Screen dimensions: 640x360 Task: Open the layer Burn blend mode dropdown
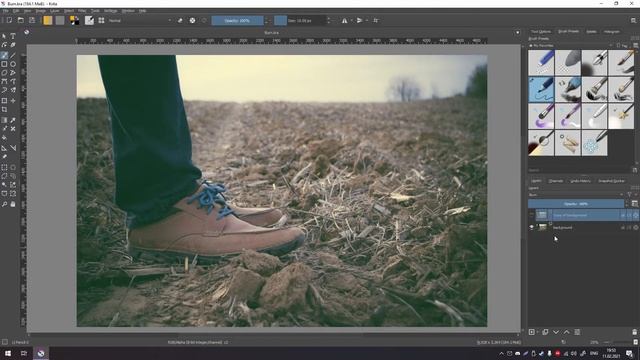tap(576, 195)
